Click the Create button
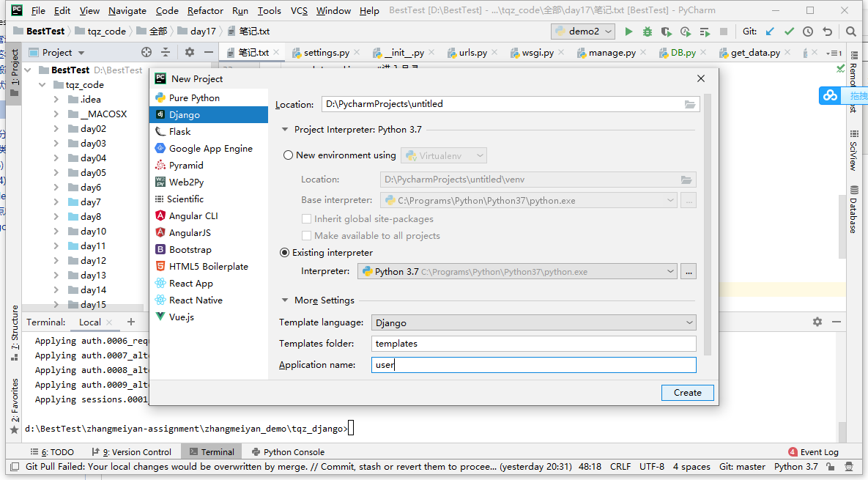The height and width of the screenshot is (480, 868). click(687, 393)
